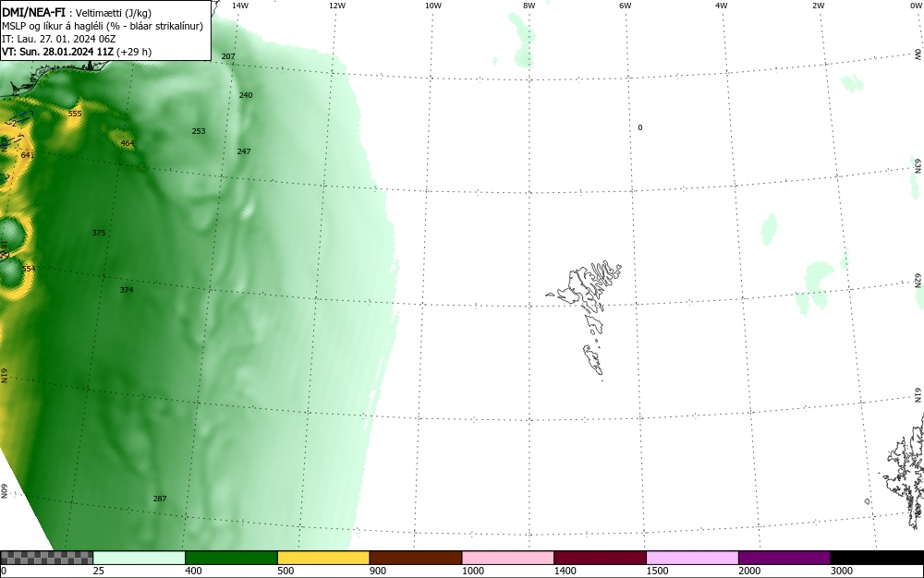Click the map value 374
Image resolution: width=924 pixels, height=578 pixels.
[x=126, y=290]
